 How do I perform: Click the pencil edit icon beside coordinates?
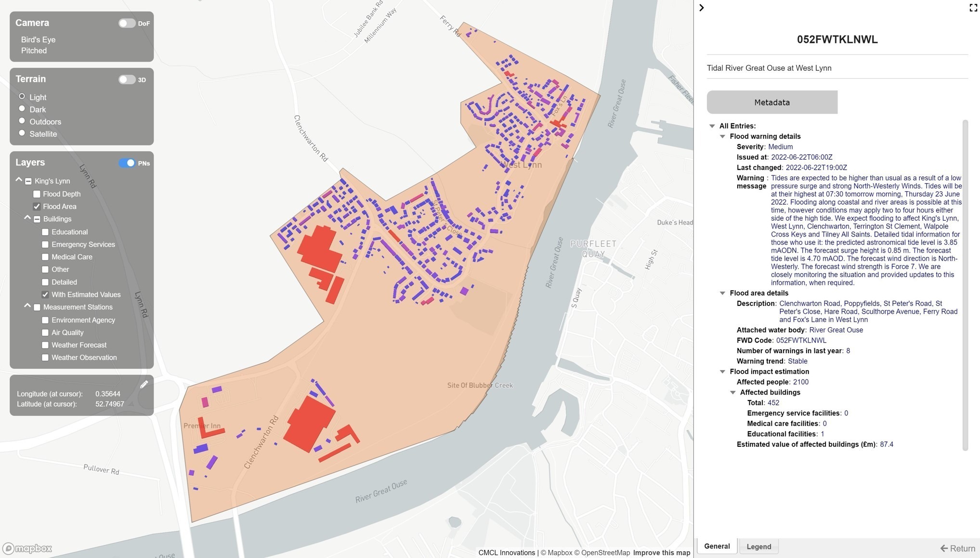point(144,385)
